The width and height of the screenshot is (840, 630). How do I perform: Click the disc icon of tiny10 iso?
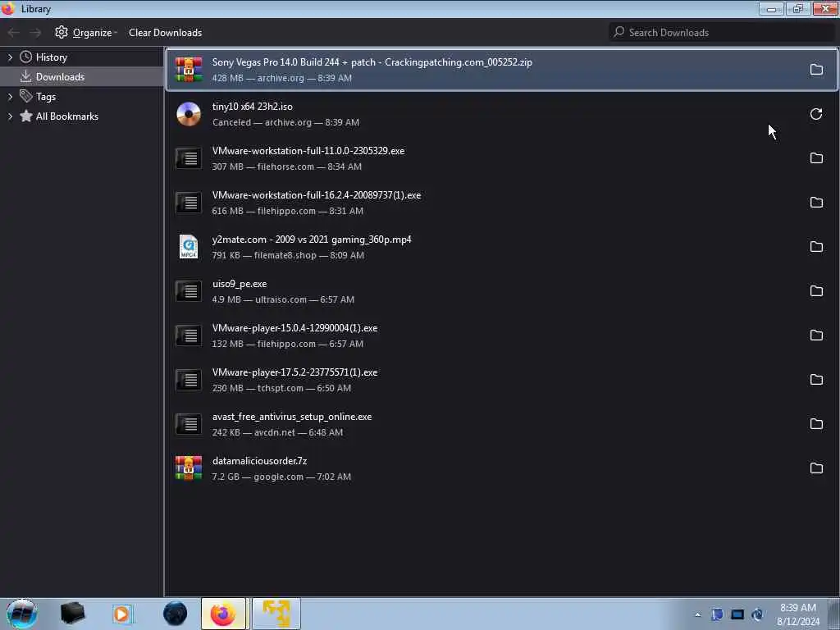pyautogui.click(x=189, y=114)
